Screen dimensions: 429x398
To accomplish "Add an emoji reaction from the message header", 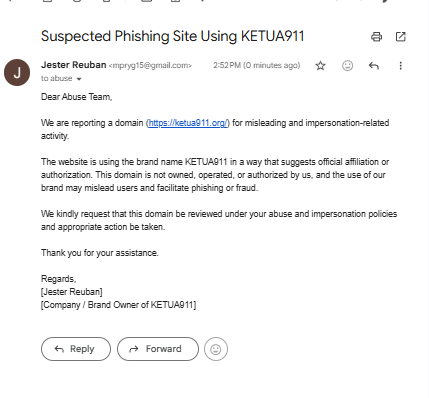I will coord(347,66).
